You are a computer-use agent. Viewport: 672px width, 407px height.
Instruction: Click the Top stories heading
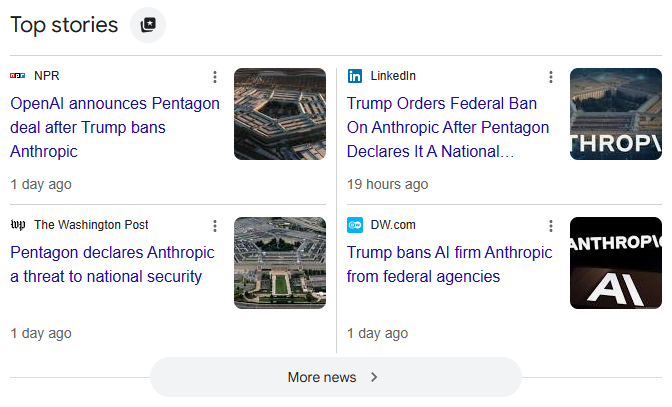pos(64,25)
